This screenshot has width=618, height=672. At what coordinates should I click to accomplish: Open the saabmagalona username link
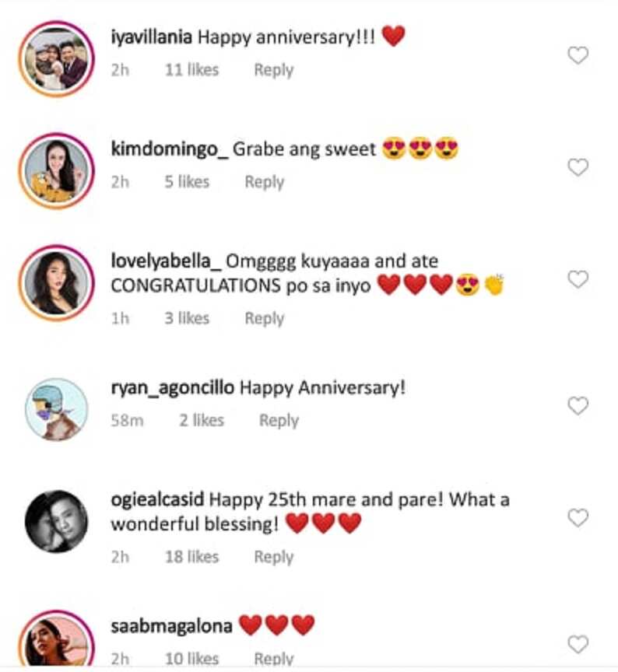tap(171, 626)
